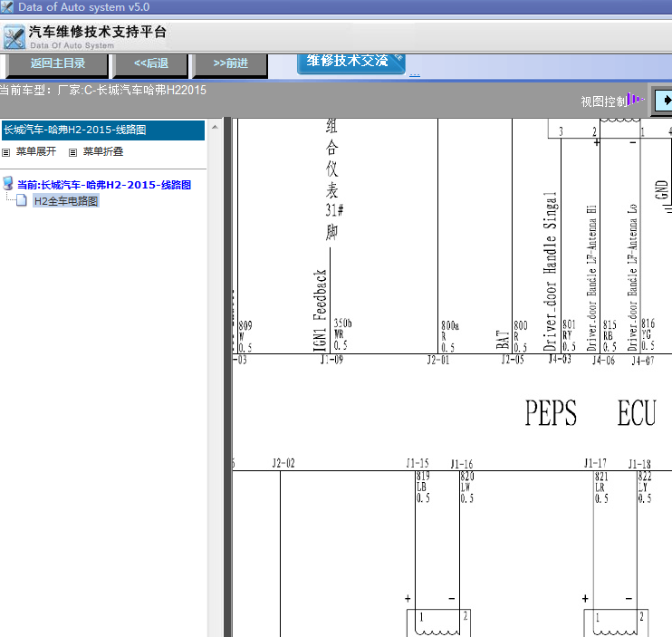Go back with <<后退 button
This screenshot has height=637, width=672.
pos(151,63)
